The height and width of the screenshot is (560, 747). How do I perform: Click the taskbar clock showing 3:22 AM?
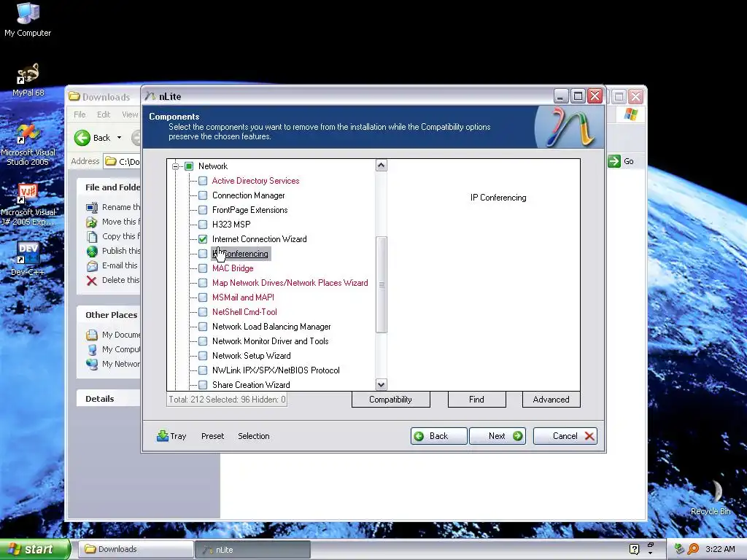tap(720, 549)
